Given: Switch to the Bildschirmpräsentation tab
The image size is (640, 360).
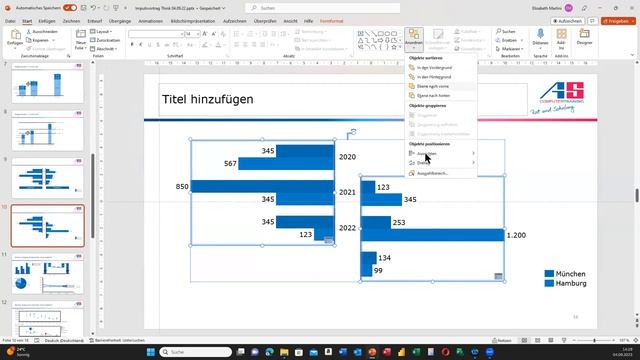Looking at the screenshot, I should [x=193, y=21].
